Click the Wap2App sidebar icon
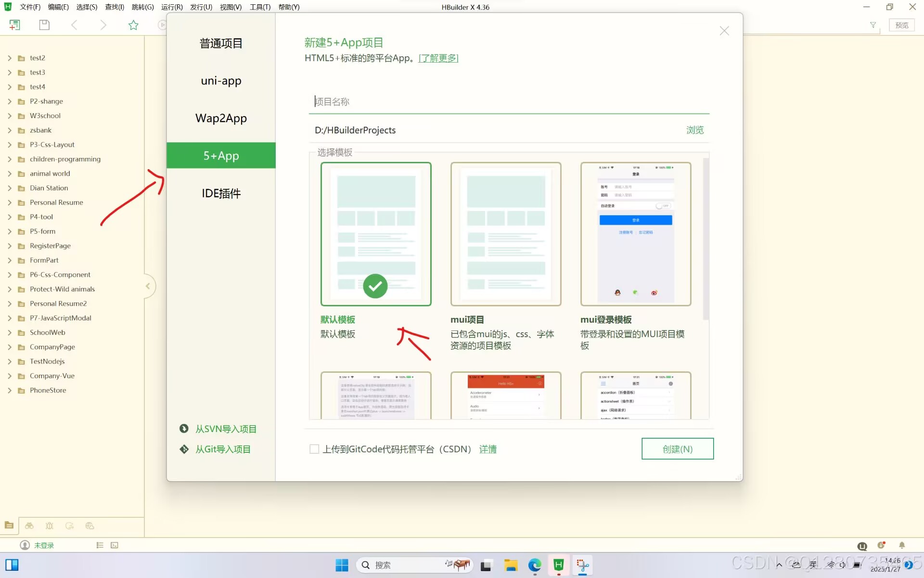Screen dimensions: 924x578 [x=221, y=117]
